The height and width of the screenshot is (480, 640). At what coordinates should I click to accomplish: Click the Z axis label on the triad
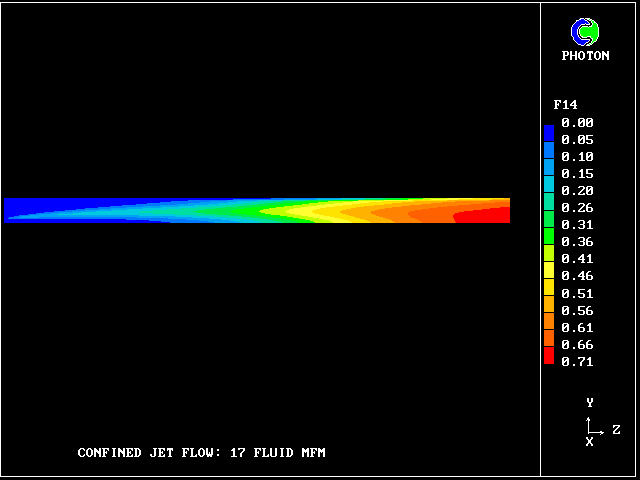[616, 430]
